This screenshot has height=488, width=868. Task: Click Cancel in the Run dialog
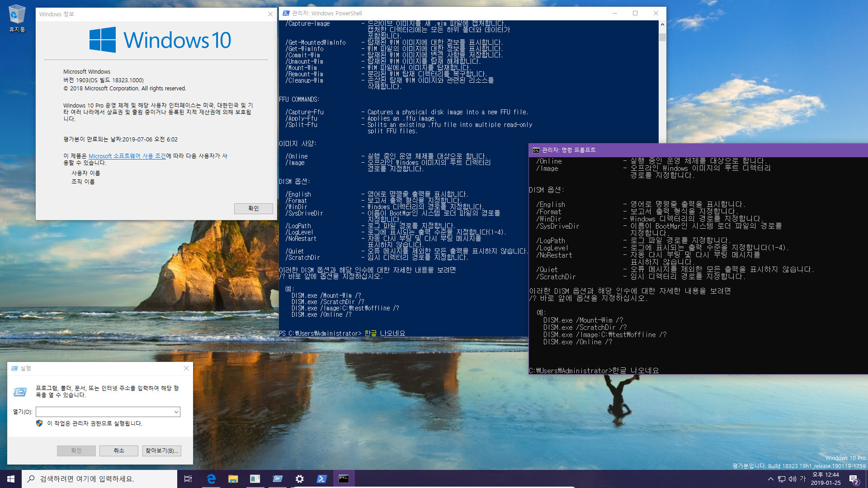click(118, 450)
